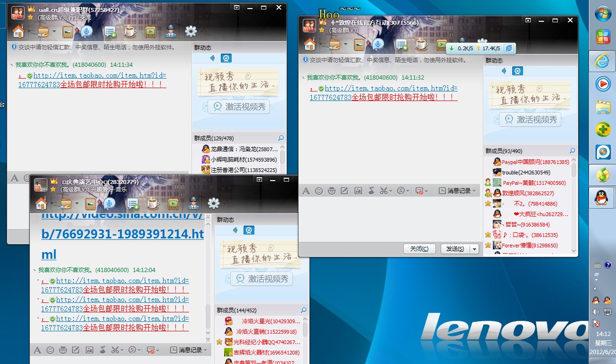Open group settings gear in uall.cn超级兼职群 window
Viewport: 616px width, 364px height.
pyautogui.click(x=191, y=32)
